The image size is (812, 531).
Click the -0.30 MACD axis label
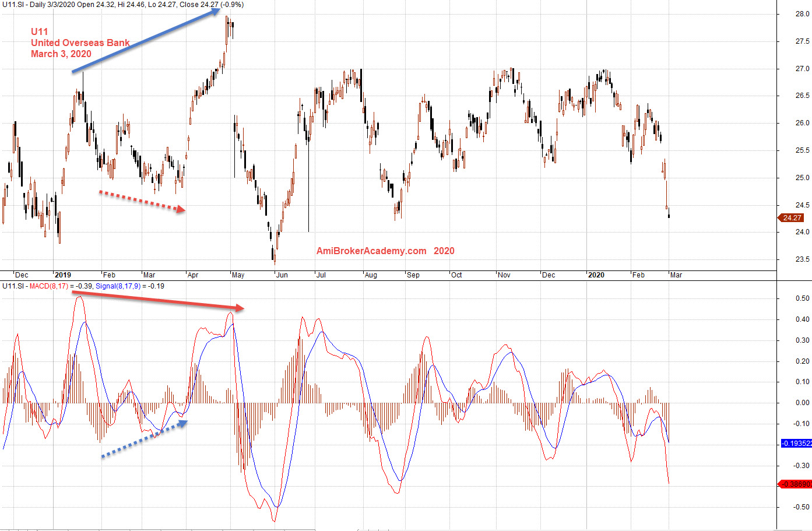pyautogui.click(x=802, y=466)
